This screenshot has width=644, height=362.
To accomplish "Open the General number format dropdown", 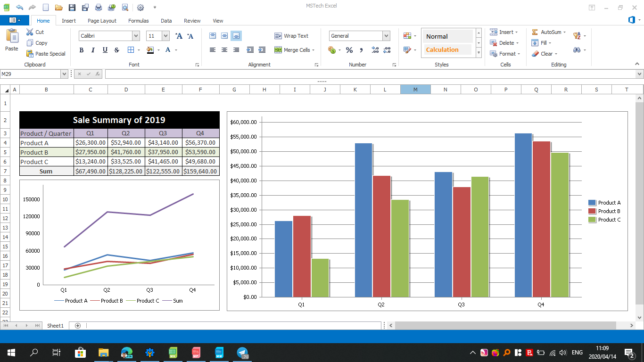I will pos(386,36).
